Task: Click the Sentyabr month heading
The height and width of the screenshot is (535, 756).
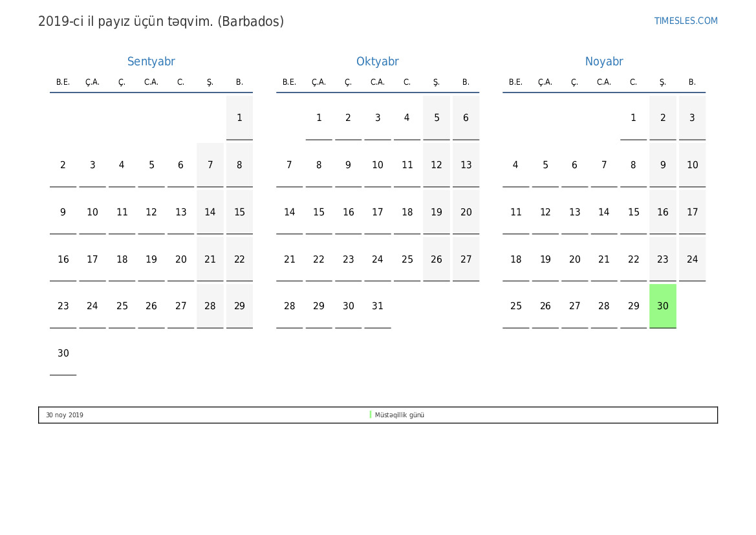Action: 151,61
